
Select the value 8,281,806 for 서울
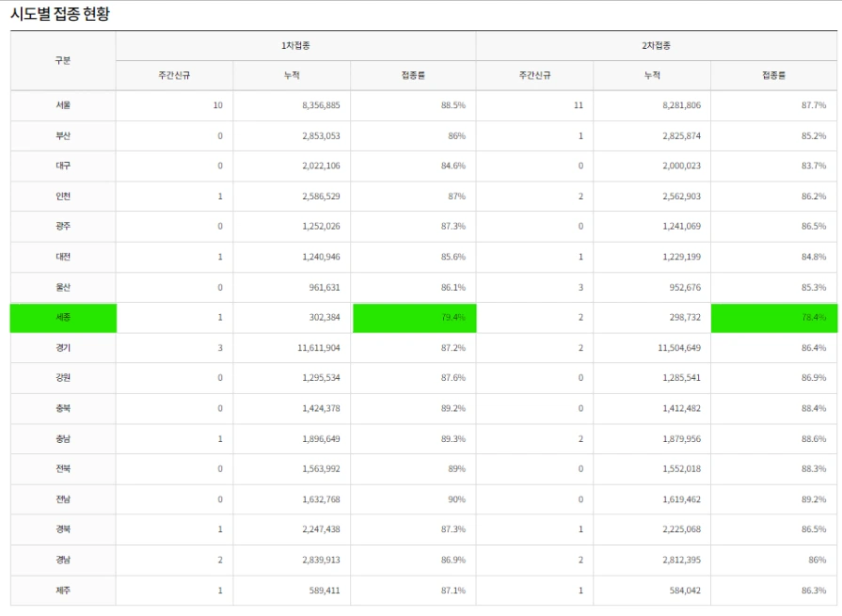[x=681, y=105]
